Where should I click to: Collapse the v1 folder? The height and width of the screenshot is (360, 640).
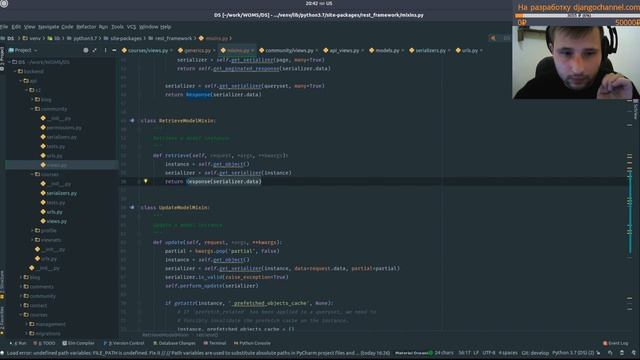coord(27,90)
